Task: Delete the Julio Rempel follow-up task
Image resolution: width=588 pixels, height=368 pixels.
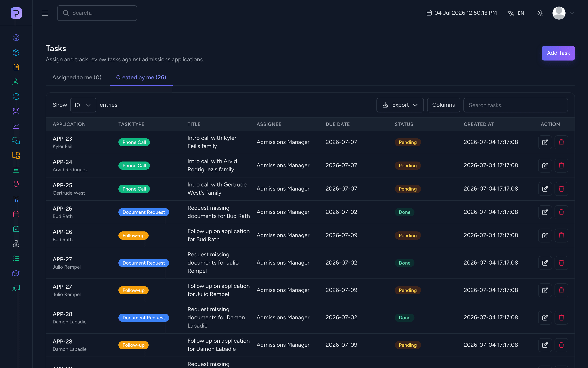Action: point(561,290)
